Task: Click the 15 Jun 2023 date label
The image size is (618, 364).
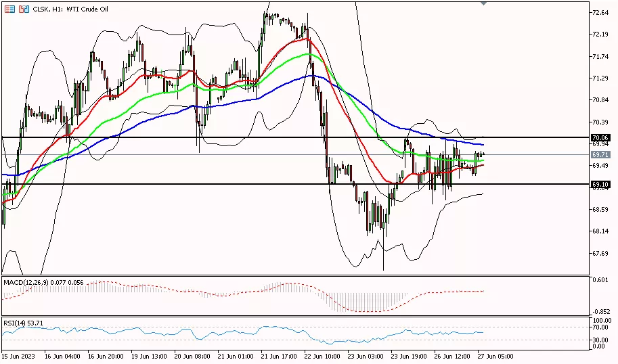Action: pyautogui.click(x=18, y=355)
